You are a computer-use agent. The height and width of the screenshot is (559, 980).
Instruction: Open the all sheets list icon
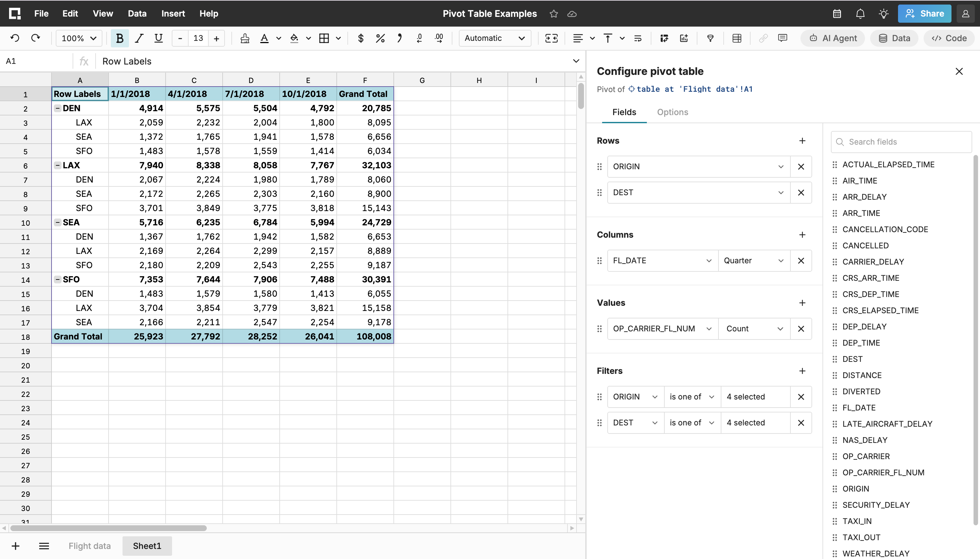(x=44, y=546)
